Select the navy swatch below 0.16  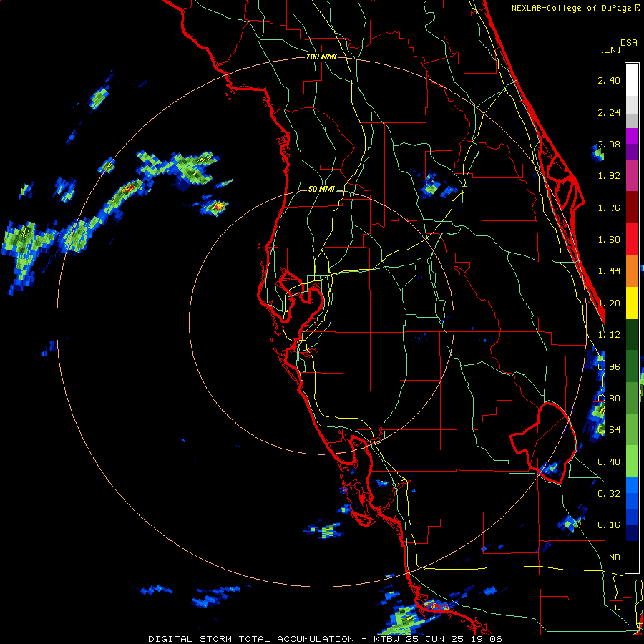click(632, 532)
